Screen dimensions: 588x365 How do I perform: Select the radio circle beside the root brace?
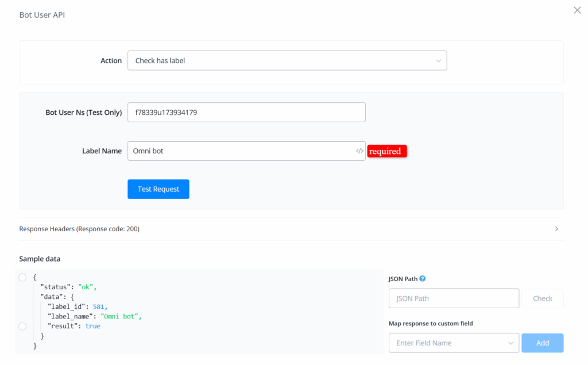pyautogui.click(x=22, y=278)
